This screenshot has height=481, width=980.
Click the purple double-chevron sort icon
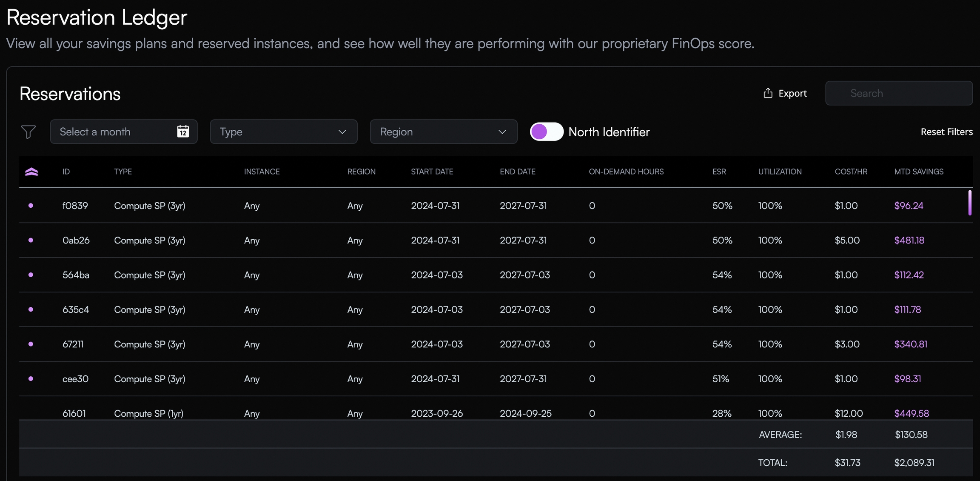coord(31,172)
